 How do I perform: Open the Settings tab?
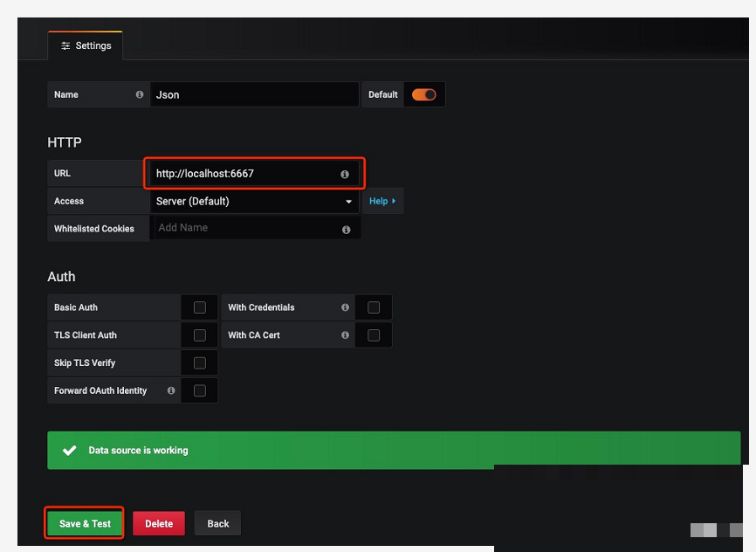[86, 45]
